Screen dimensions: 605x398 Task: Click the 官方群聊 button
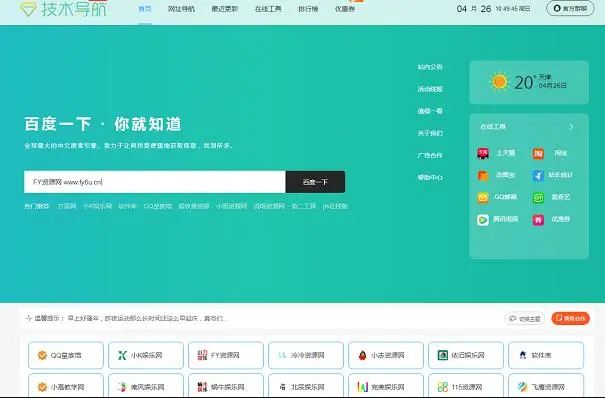[x=570, y=8]
